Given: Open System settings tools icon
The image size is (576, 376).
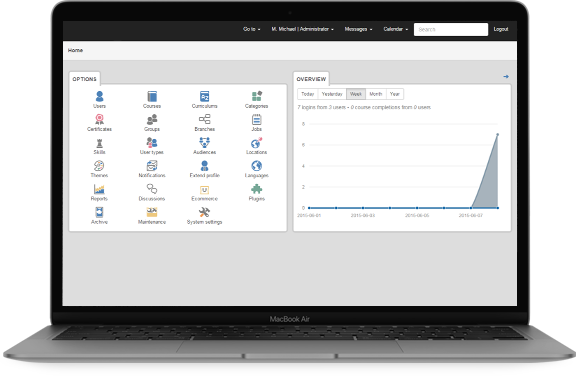Looking at the screenshot, I should [204, 212].
